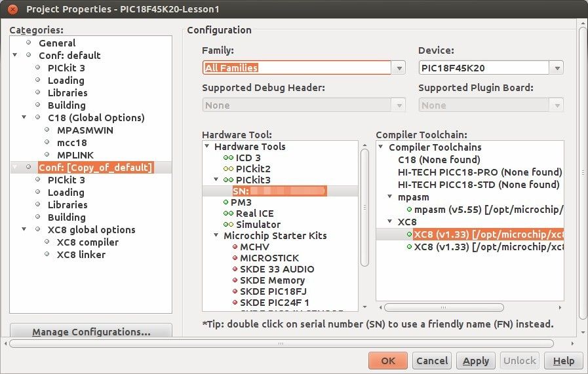Image resolution: width=588 pixels, height=374 pixels.
Task: Click green icon of highlighted XC8 v1.33
Action: [410, 234]
